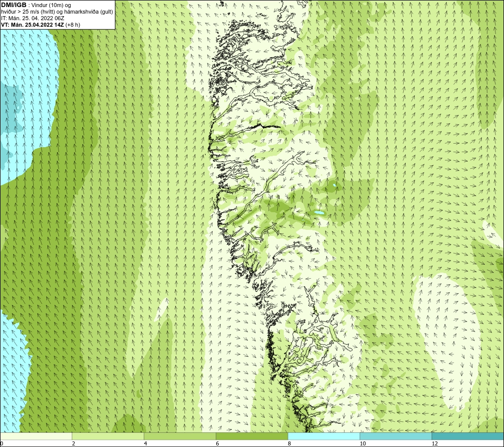
Task: Select the 6–8 m/s dark green swatch
Action: click(252, 436)
